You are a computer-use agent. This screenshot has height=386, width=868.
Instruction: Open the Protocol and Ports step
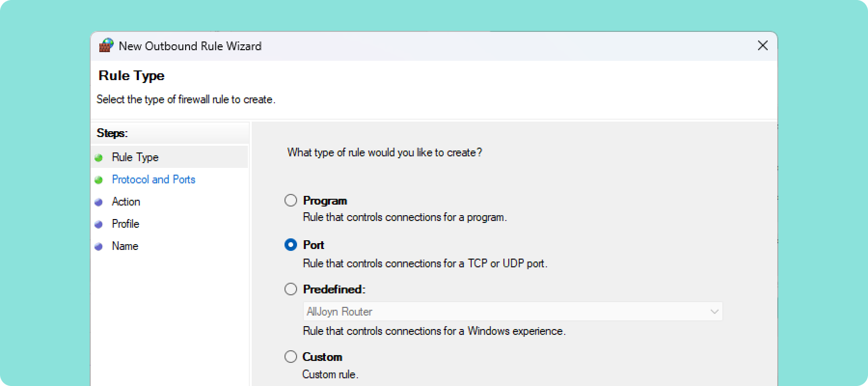click(153, 179)
